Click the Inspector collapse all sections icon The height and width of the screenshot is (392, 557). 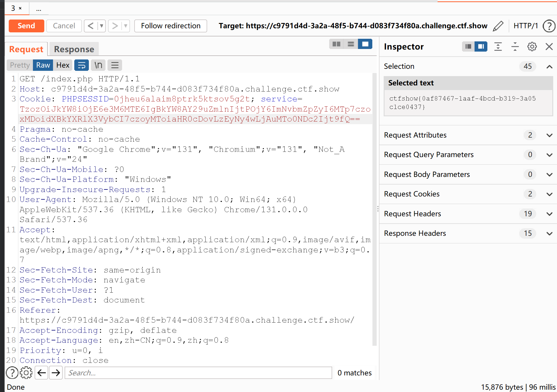point(515,47)
